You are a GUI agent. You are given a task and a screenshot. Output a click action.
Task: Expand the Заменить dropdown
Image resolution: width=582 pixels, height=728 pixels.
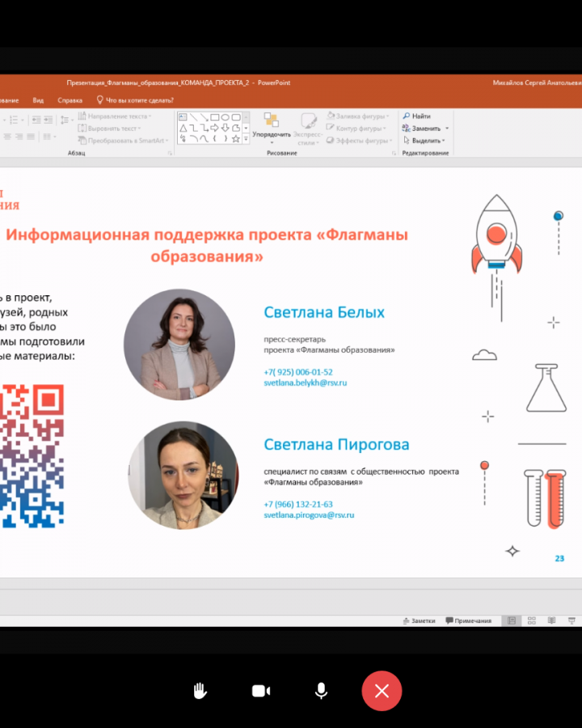coord(447,129)
